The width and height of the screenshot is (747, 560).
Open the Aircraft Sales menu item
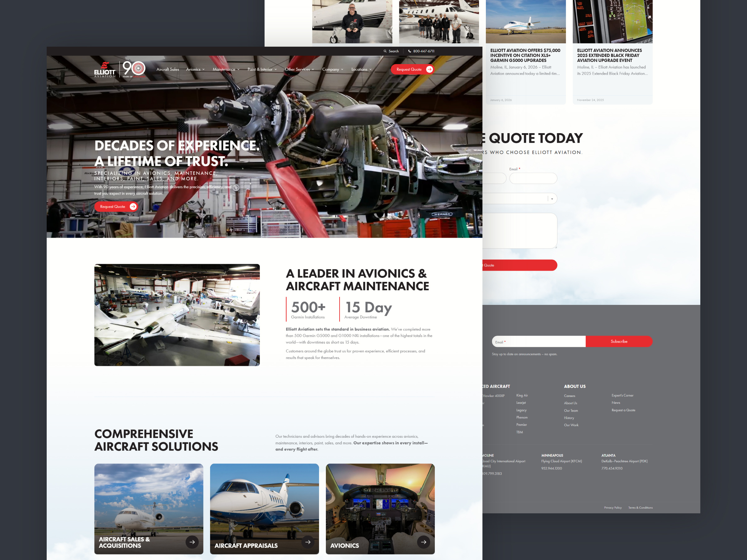(167, 70)
